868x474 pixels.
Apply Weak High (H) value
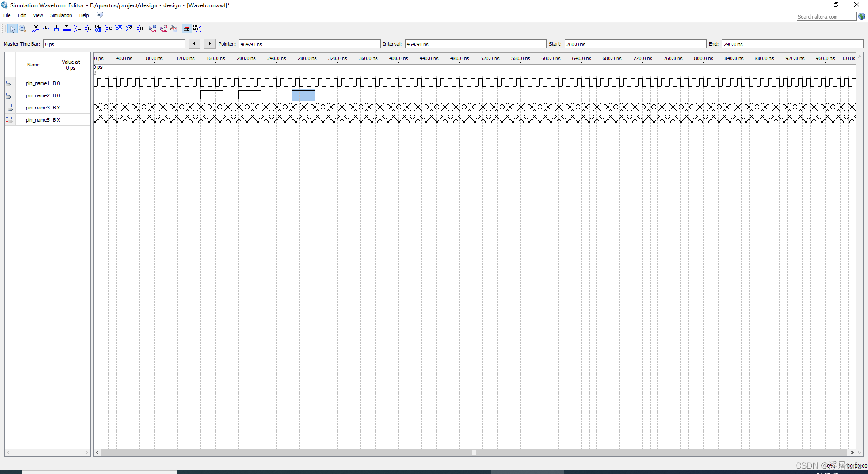coord(88,28)
